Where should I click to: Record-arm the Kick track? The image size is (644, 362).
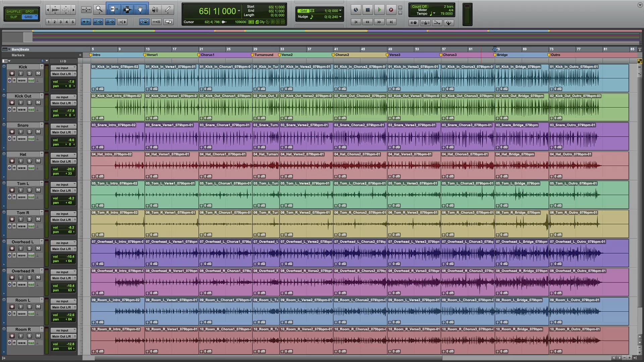click(12, 73)
